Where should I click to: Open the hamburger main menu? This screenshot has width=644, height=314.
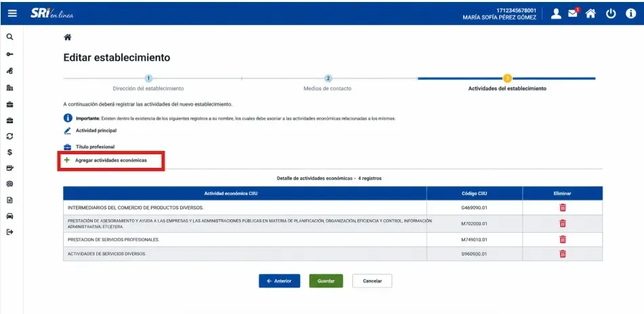coord(12,14)
